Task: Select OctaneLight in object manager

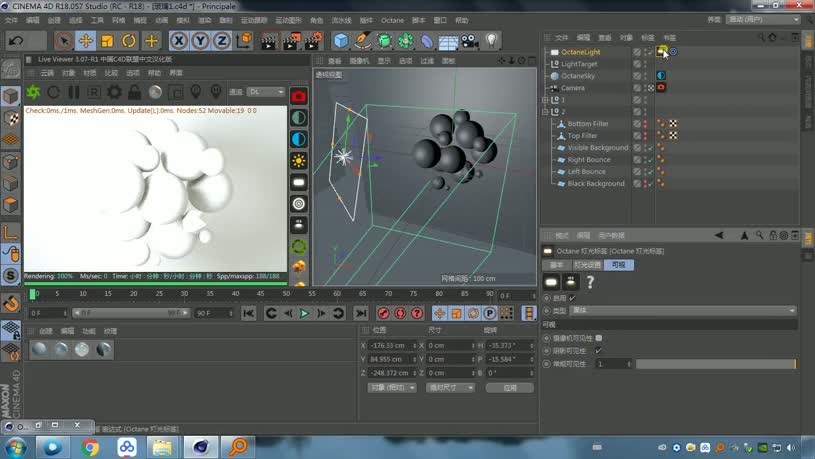Action: (x=581, y=52)
